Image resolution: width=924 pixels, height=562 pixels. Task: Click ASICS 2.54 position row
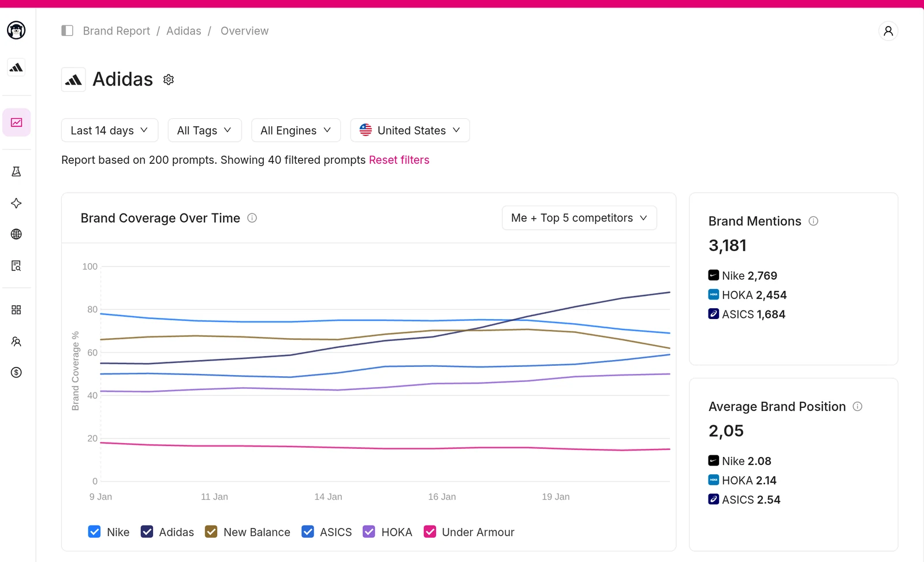[744, 500]
